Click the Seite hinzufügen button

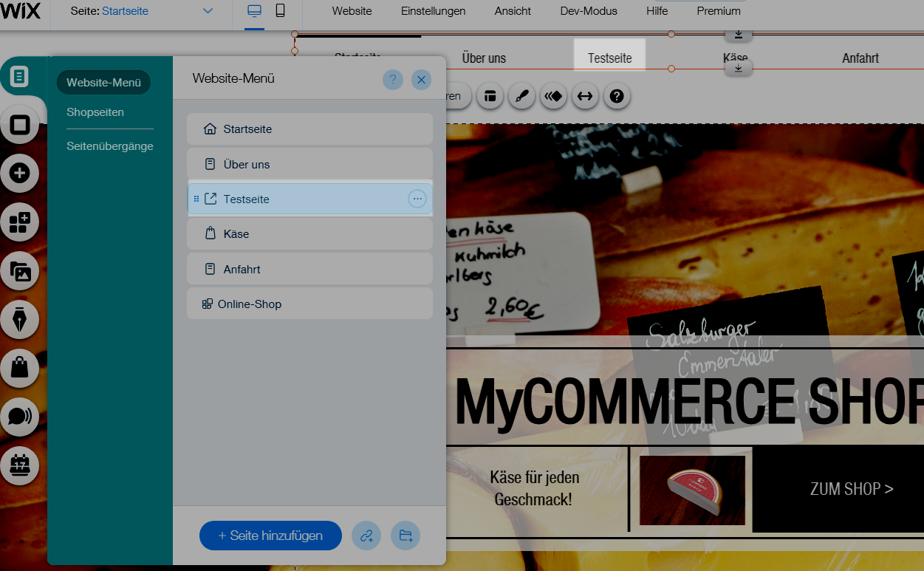(270, 536)
